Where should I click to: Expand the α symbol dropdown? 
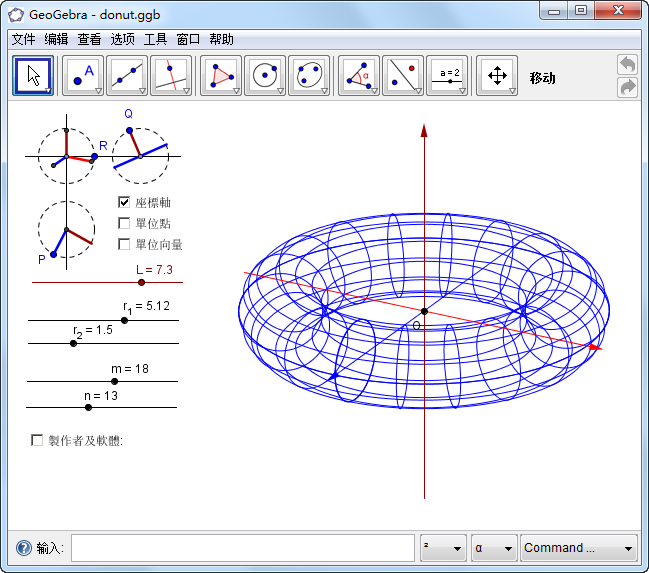pos(494,548)
